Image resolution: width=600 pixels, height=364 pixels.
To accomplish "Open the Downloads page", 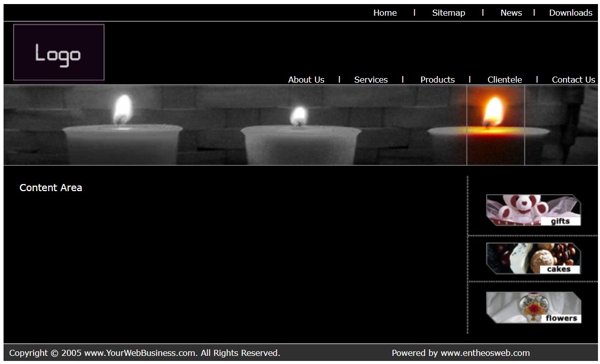I will pyautogui.click(x=571, y=13).
